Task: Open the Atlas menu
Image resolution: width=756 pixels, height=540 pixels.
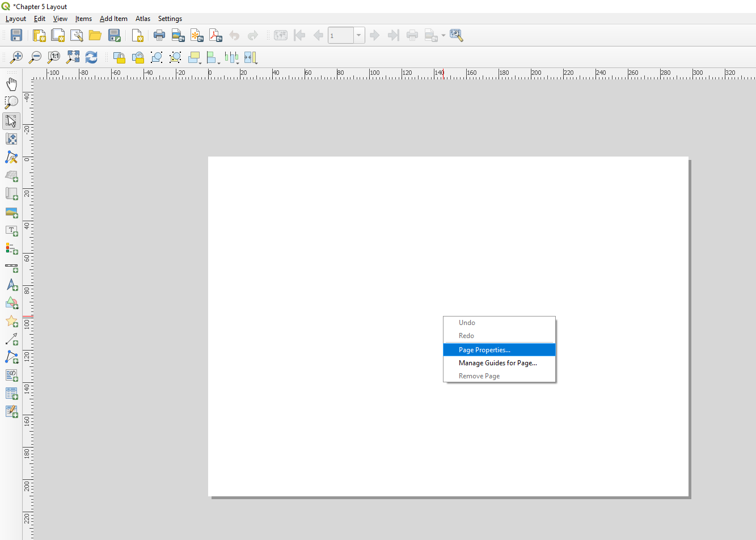Action: click(143, 19)
